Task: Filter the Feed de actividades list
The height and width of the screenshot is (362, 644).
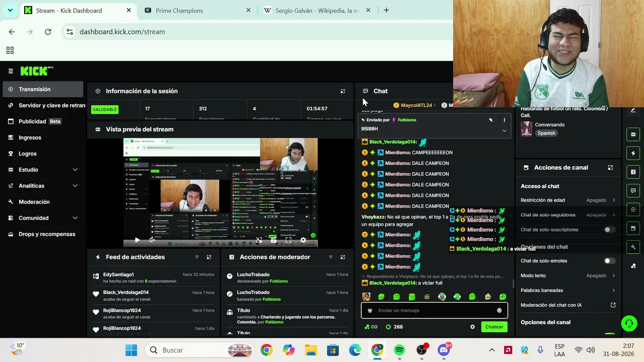Action: (x=197, y=257)
